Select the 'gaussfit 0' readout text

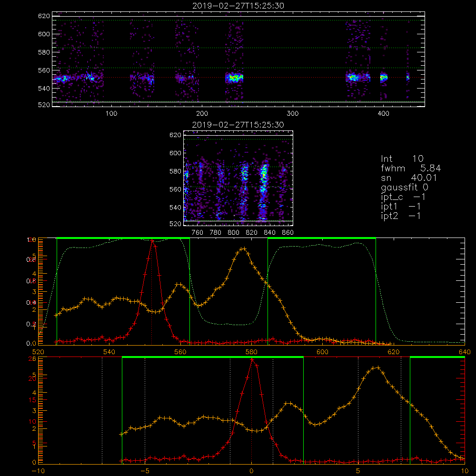[x=404, y=188]
